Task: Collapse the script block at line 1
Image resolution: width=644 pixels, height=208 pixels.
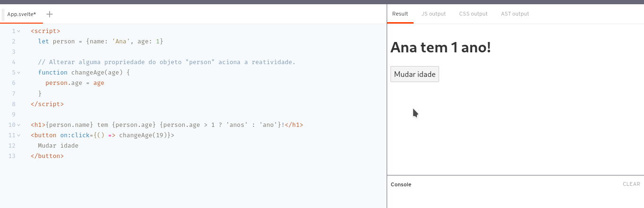Action: [x=19, y=31]
